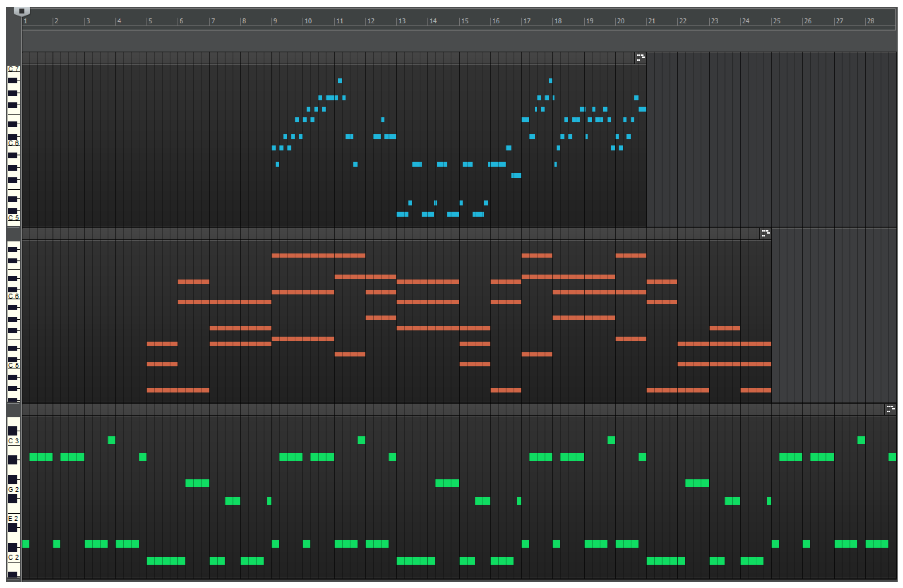Jump to bar 28 in the ruler

(x=871, y=21)
